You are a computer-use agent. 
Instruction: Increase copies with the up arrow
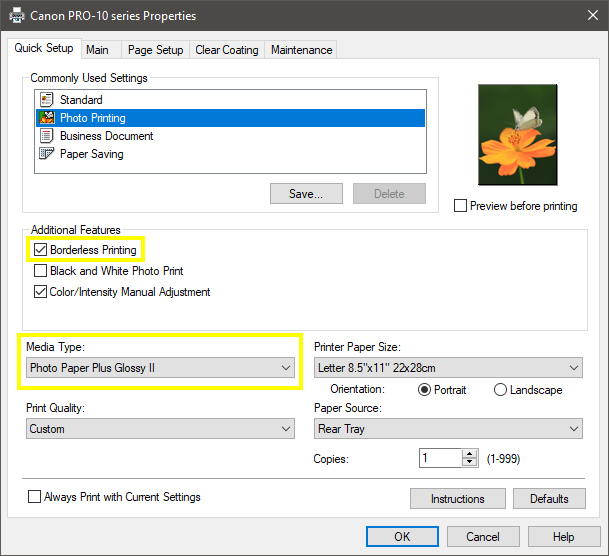[470, 453]
